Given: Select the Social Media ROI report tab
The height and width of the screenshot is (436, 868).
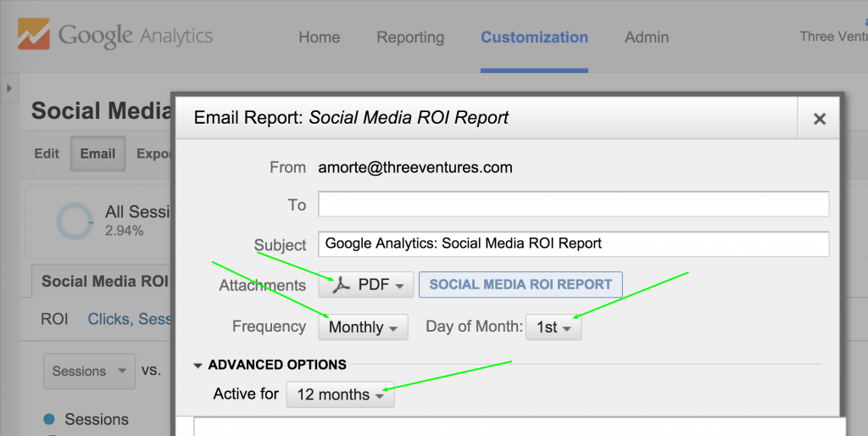Looking at the screenshot, I should [103, 282].
